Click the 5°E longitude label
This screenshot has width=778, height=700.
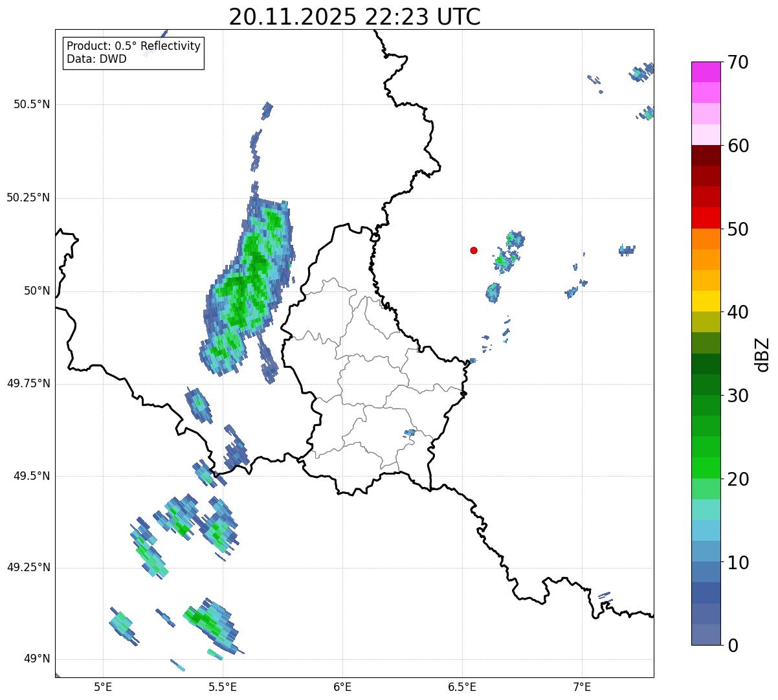[103, 686]
